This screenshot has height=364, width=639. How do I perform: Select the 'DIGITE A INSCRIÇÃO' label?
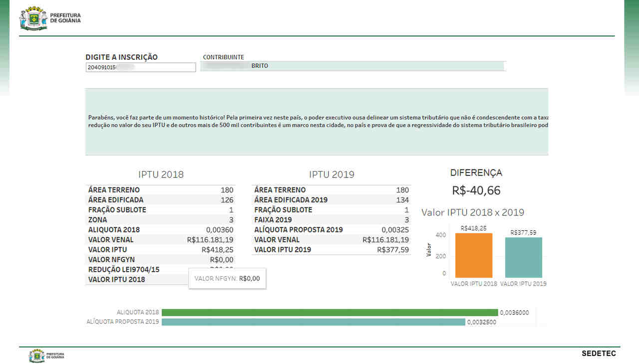(121, 57)
